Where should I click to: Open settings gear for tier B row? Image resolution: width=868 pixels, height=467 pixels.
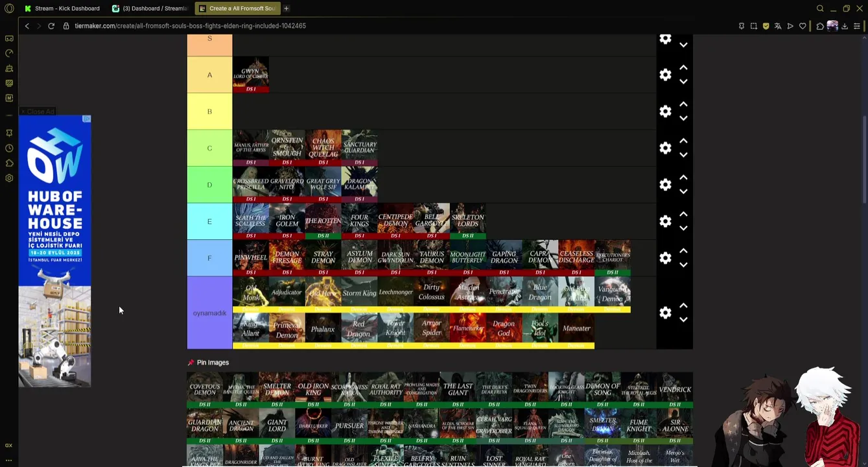tap(665, 112)
